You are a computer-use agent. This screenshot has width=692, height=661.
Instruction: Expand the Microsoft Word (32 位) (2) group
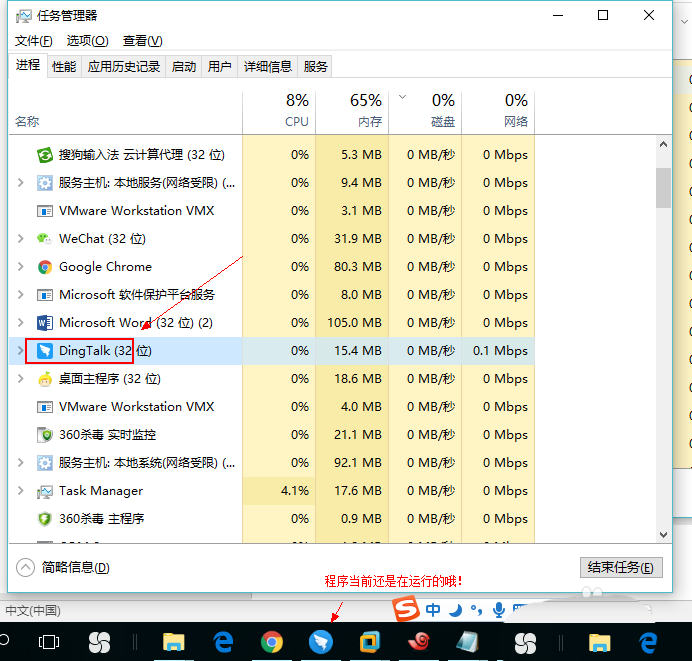tap(20, 323)
